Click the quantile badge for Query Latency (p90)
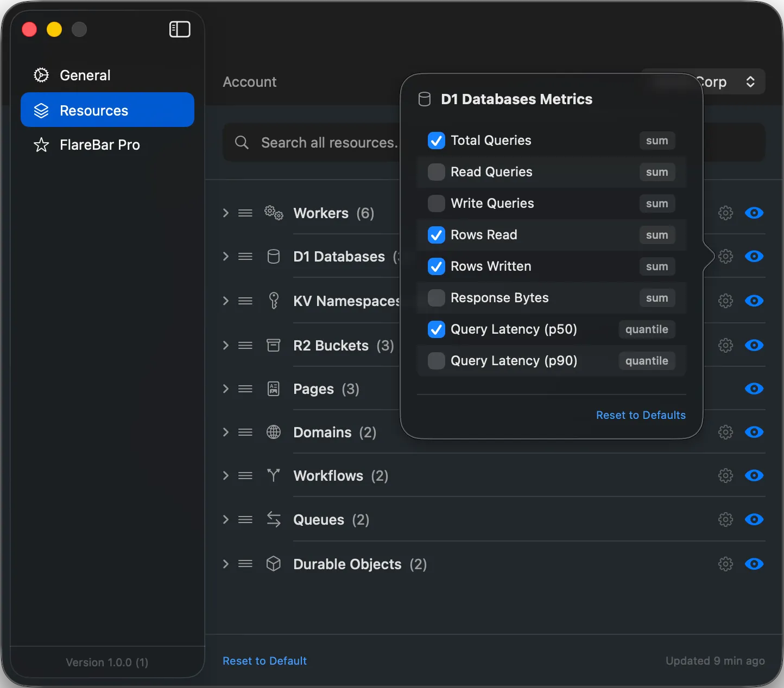 pos(647,361)
